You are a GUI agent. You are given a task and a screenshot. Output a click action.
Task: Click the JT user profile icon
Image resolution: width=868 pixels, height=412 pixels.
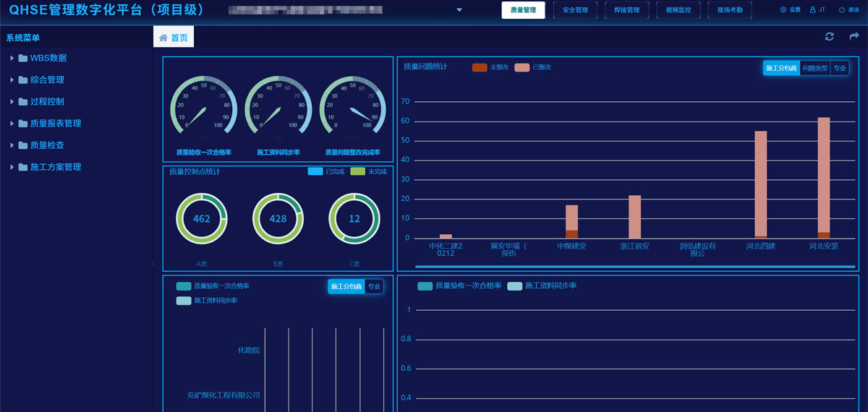(x=813, y=10)
